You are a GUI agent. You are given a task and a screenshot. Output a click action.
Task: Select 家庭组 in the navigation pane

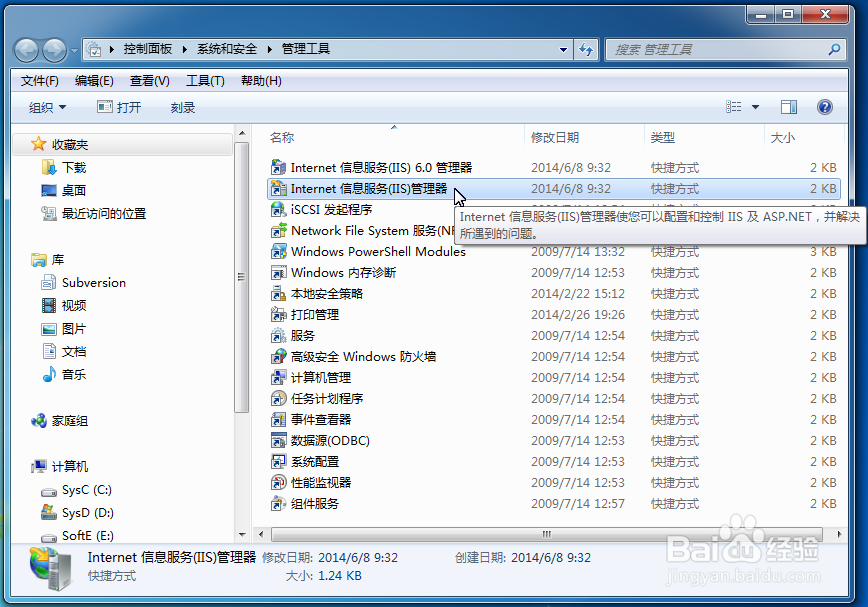[70, 421]
